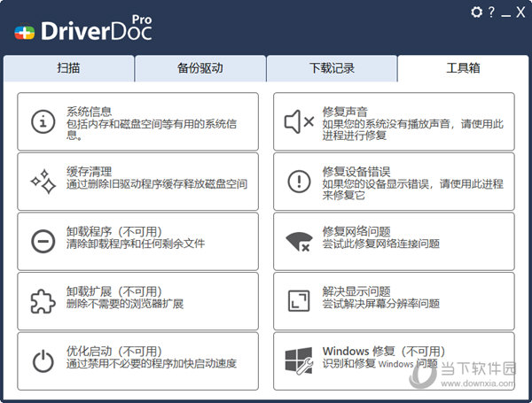The width and height of the screenshot is (532, 403).
Task: Click description 通过禁用不必要的程序加快启动速度
Action: click(x=152, y=363)
